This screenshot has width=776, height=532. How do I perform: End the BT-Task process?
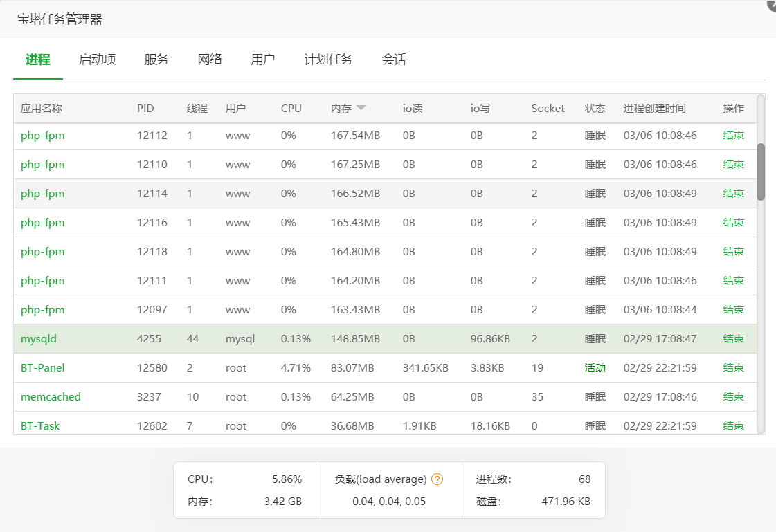pos(733,426)
